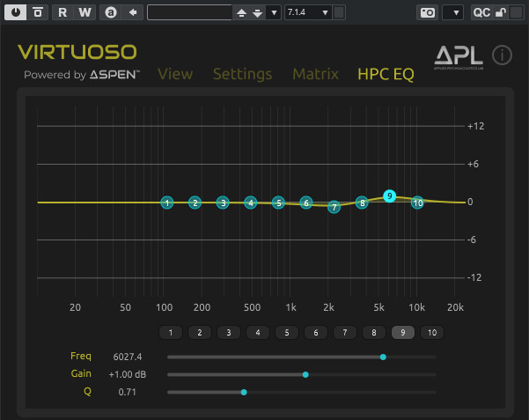Open the preset management dropdown arrow
This screenshot has width=529, height=420.
273,12
